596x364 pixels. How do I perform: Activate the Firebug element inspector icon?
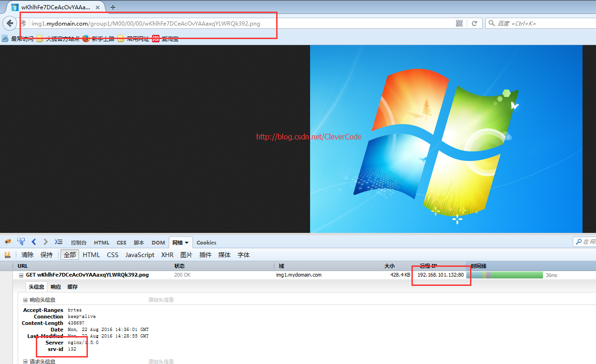[21, 242]
